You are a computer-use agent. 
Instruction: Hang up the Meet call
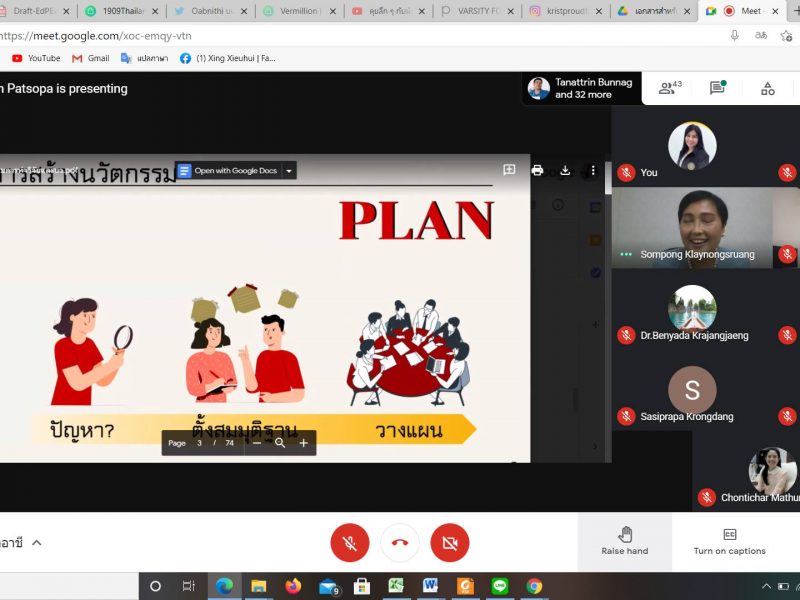(x=400, y=543)
